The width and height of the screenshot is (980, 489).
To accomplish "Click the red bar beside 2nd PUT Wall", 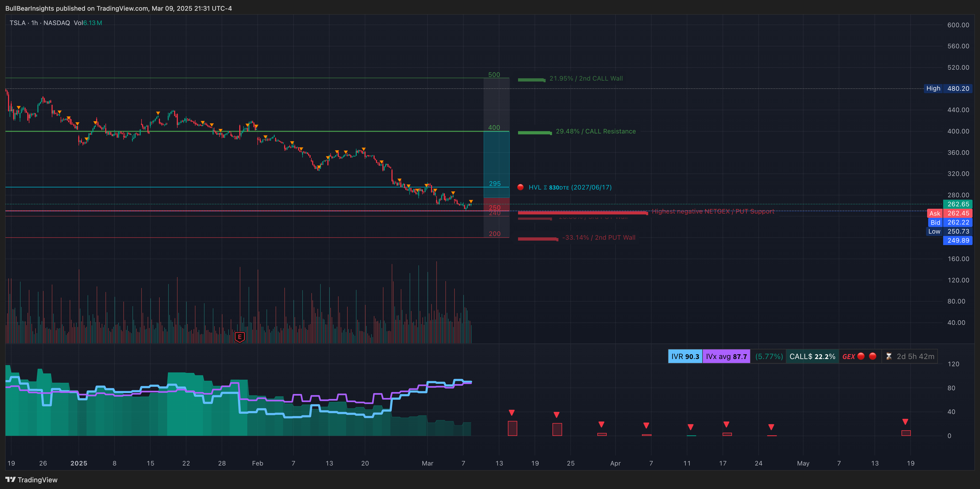I will click(x=538, y=239).
